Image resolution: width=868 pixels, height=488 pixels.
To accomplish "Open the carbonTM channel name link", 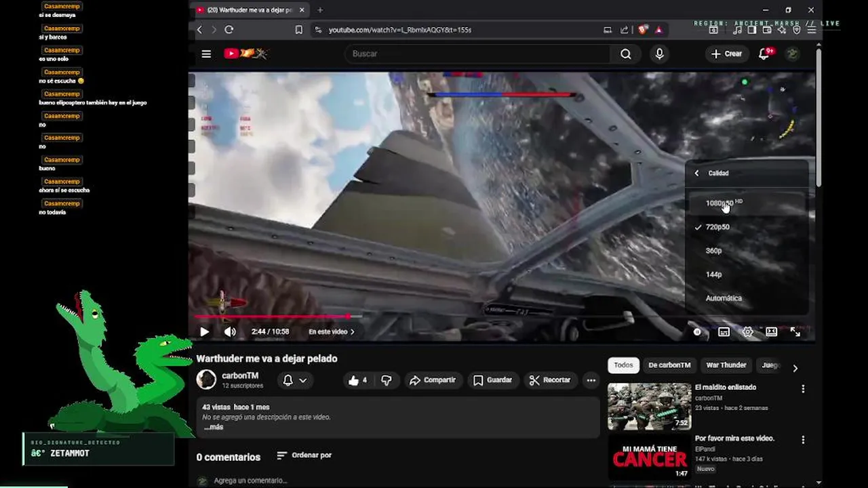I will pos(240,375).
